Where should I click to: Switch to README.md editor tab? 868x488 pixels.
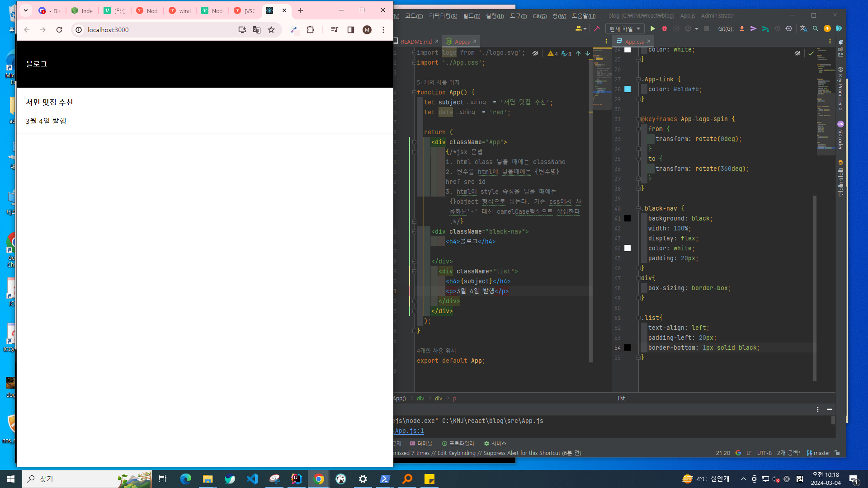(416, 42)
